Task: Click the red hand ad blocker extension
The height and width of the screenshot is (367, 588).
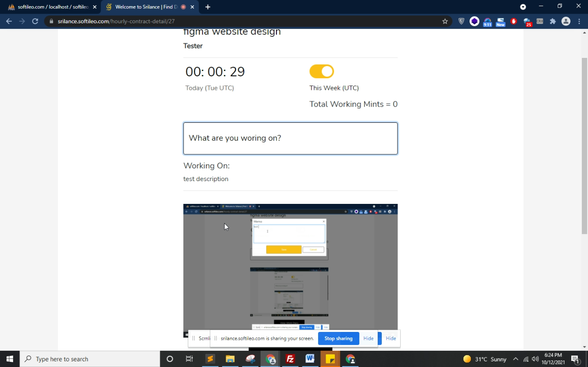Action: click(514, 21)
